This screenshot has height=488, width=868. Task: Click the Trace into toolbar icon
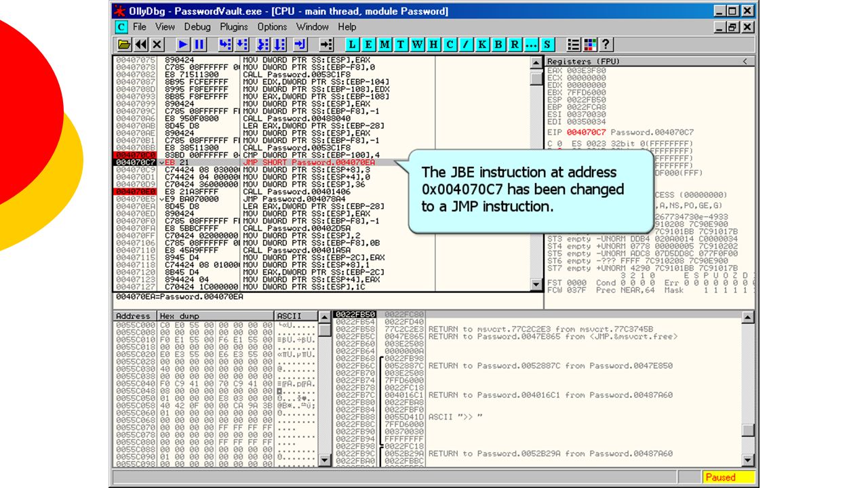(264, 45)
